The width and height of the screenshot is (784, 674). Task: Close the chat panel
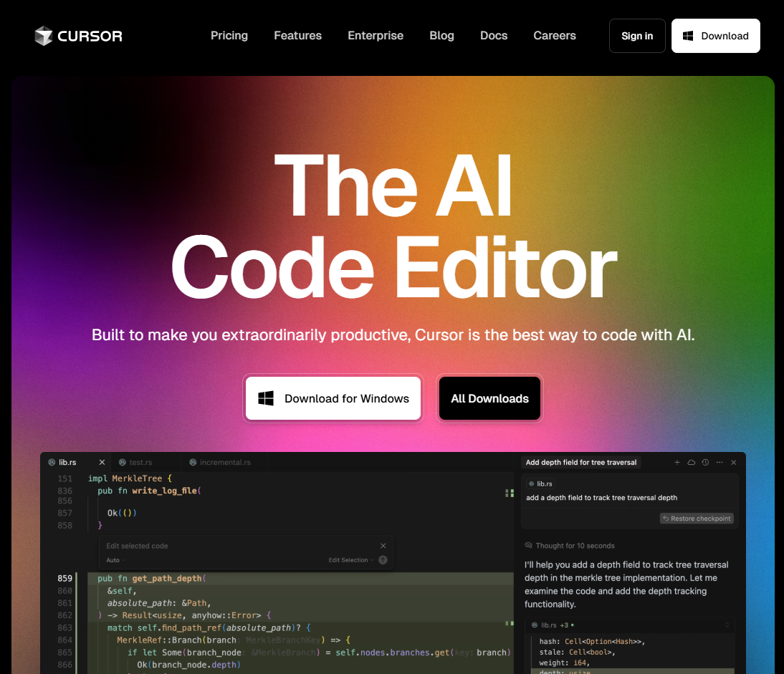click(x=734, y=462)
